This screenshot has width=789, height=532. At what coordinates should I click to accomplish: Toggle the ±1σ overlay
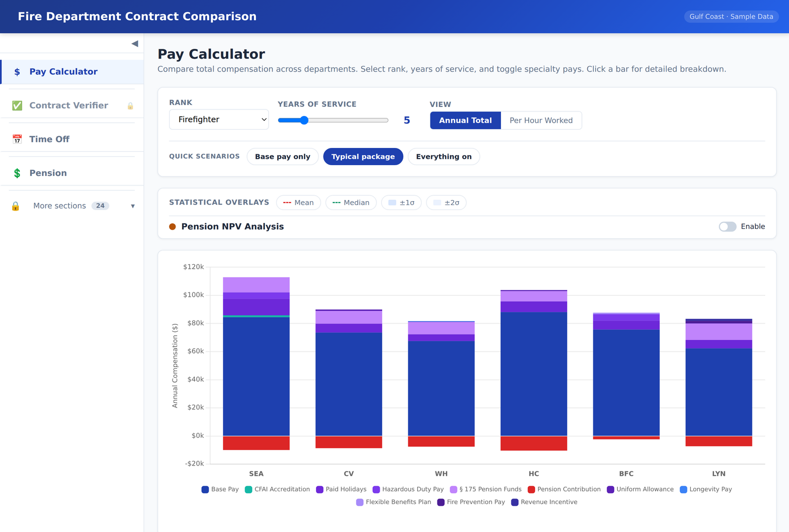[x=401, y=203]
